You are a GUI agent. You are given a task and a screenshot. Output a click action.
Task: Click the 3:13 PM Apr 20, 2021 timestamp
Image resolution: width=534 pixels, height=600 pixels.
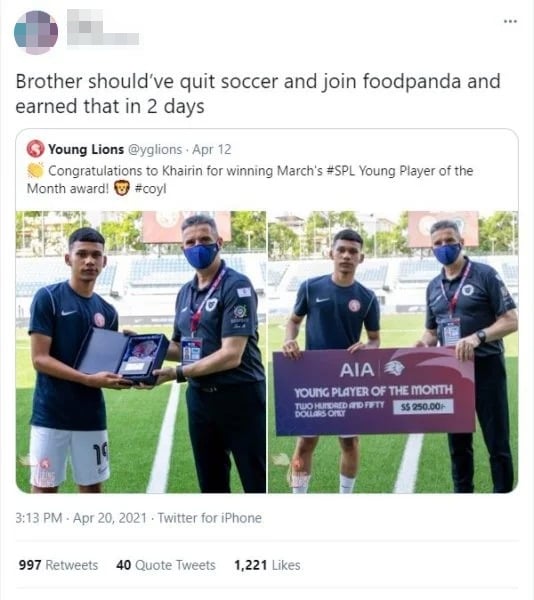coord(81,518)
